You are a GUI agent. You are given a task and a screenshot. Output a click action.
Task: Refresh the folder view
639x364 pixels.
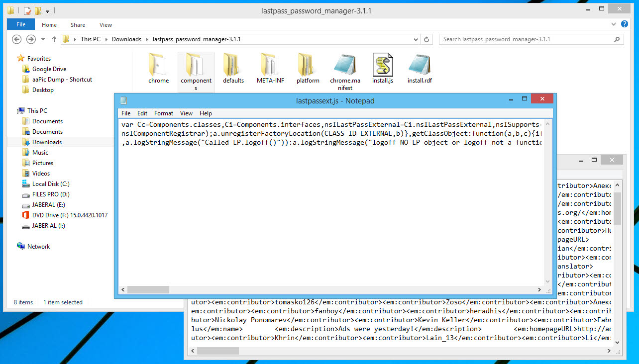[x=426, y=39]
